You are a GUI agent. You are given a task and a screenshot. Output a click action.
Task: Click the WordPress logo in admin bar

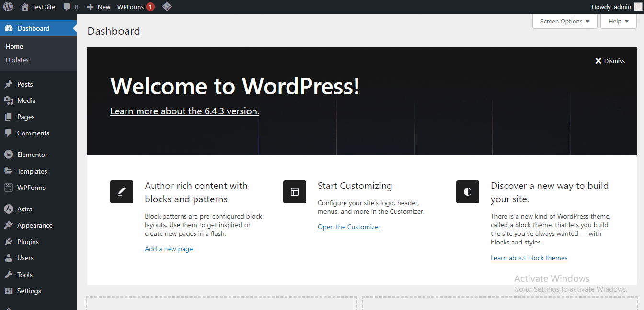pyautogui.click(x=8, y=7)
